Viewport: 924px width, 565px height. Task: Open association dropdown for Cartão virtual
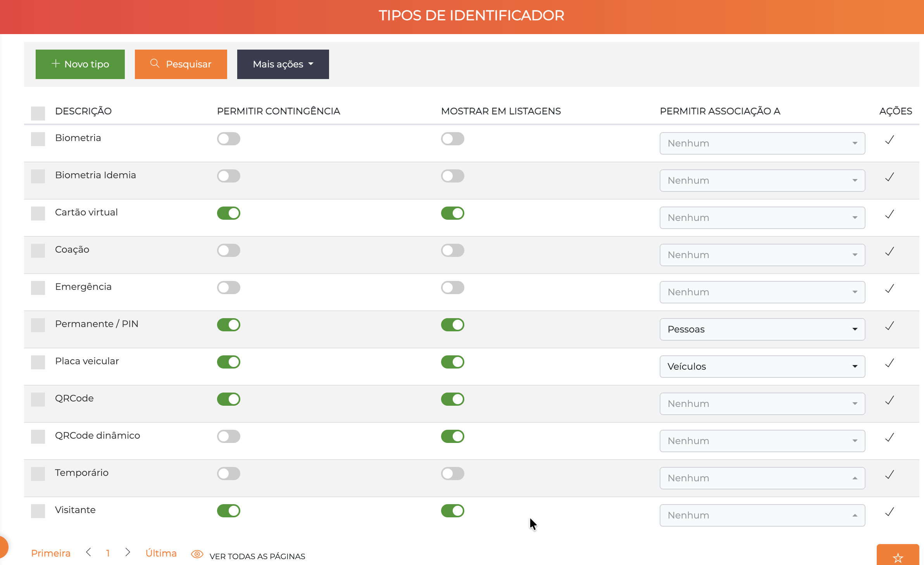coord(762,218)
